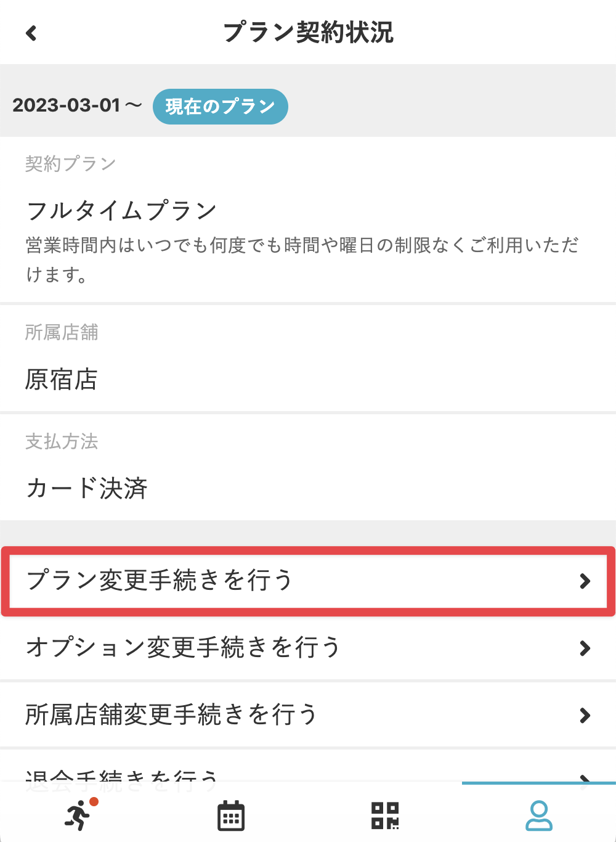Click the 2023-03-01 start date
Screen dimensions: 616x842
tap(67, 105)
